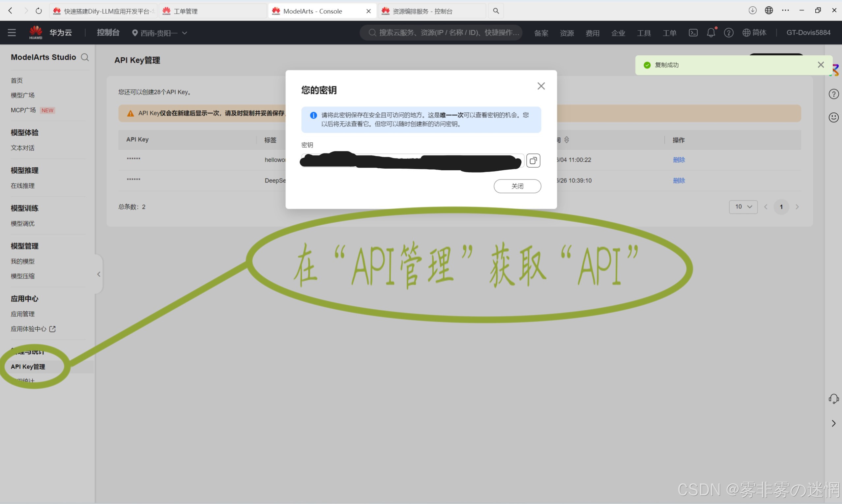Screen dimensions: 842x504
Task: Open 应用体验中心 external link
Action: pos(33,329)
